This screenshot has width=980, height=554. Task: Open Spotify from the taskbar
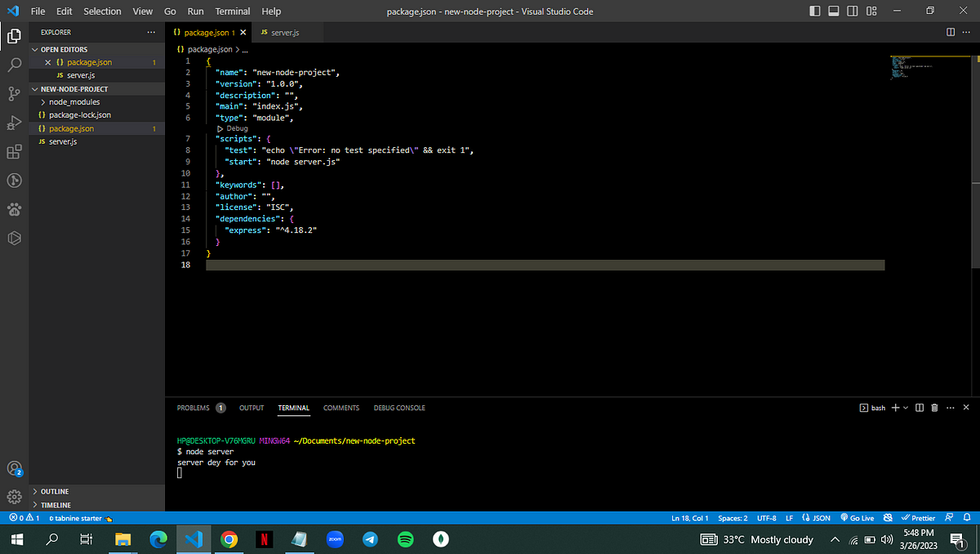406,539
